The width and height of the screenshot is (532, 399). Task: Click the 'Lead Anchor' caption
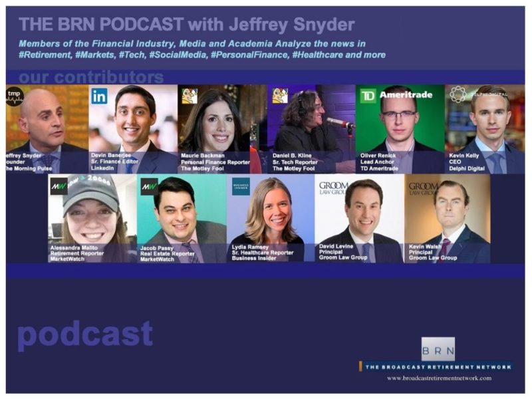coord(377,162)
